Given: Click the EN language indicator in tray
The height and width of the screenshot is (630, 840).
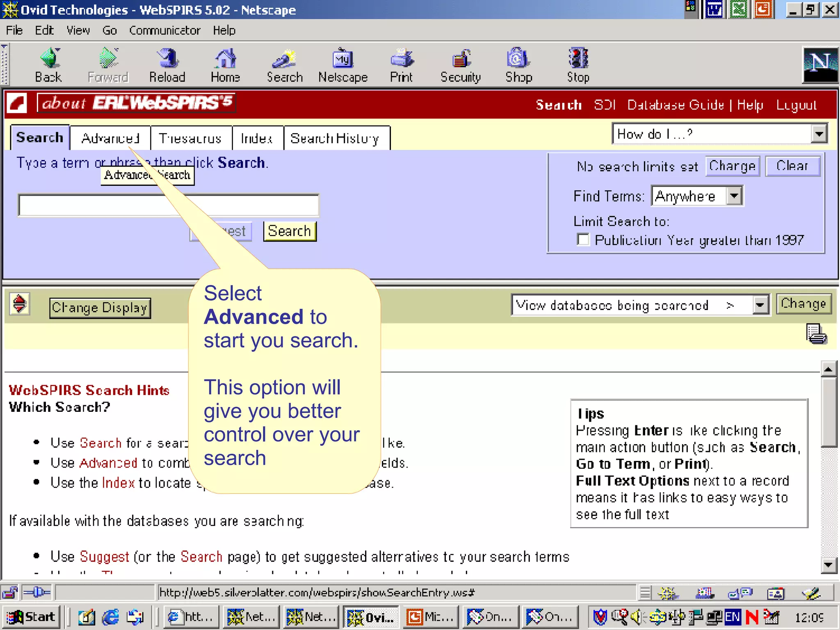Looking at the screenshot, I should tap(732, 617).
